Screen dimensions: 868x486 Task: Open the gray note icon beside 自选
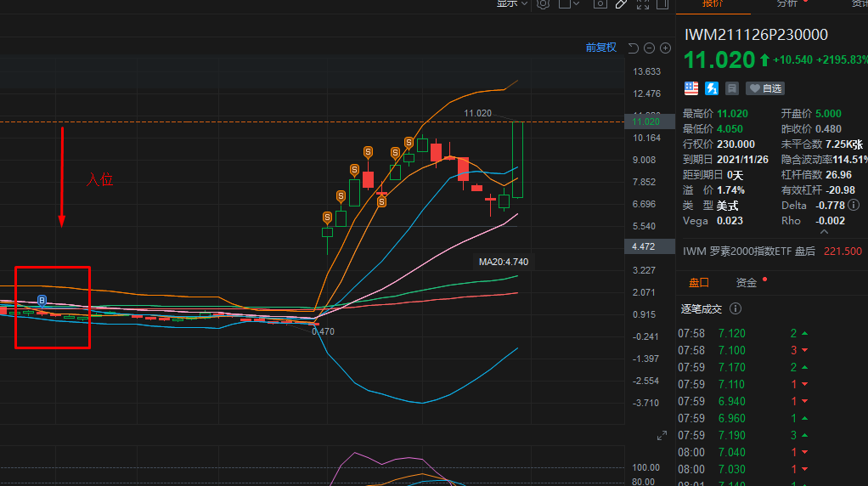(x=732, y=88)
